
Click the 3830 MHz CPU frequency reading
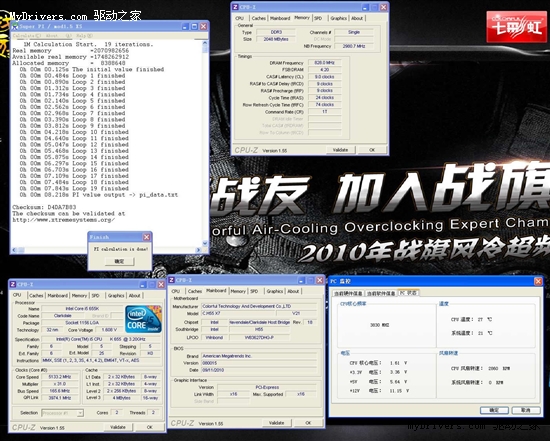point(380,325)
